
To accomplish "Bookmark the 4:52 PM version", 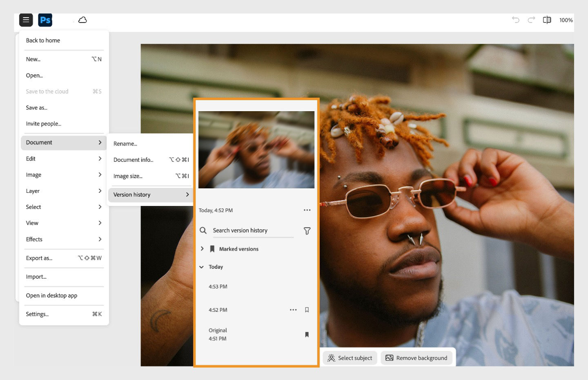I will tap(307, 310).
